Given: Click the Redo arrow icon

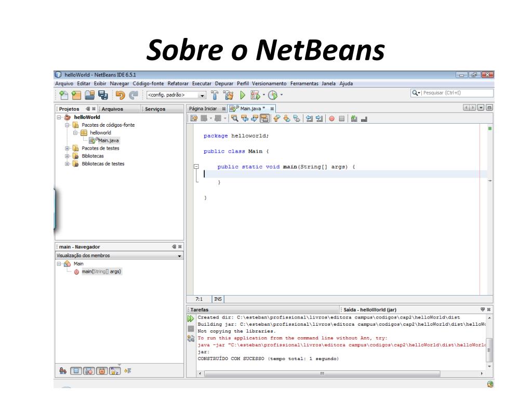Looking at the screenshot, I should [x=134, y=96].
